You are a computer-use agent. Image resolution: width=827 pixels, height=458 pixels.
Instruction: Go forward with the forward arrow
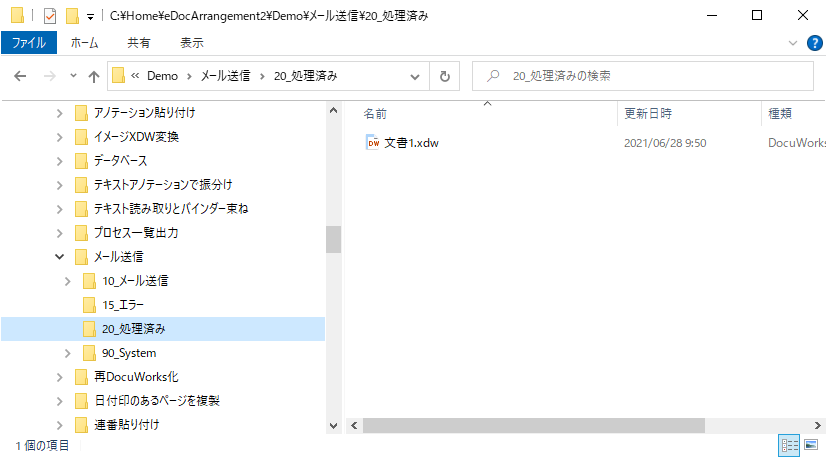pyautogui.click(x=50, y=76)
